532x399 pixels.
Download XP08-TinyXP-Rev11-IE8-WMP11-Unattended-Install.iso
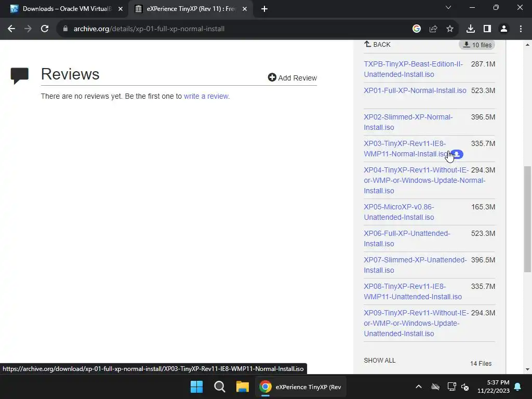[x=413, y=291]
